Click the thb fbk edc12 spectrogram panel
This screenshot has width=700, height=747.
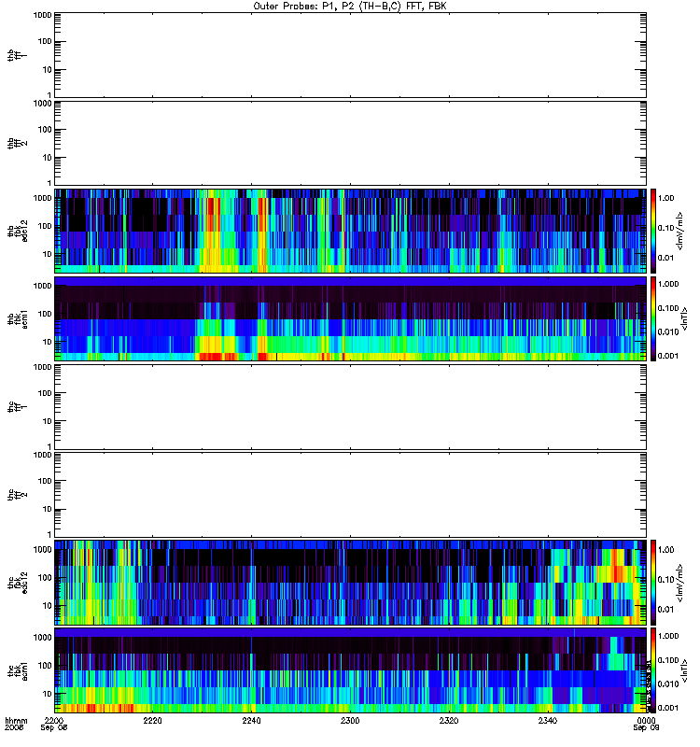[351, 231]
